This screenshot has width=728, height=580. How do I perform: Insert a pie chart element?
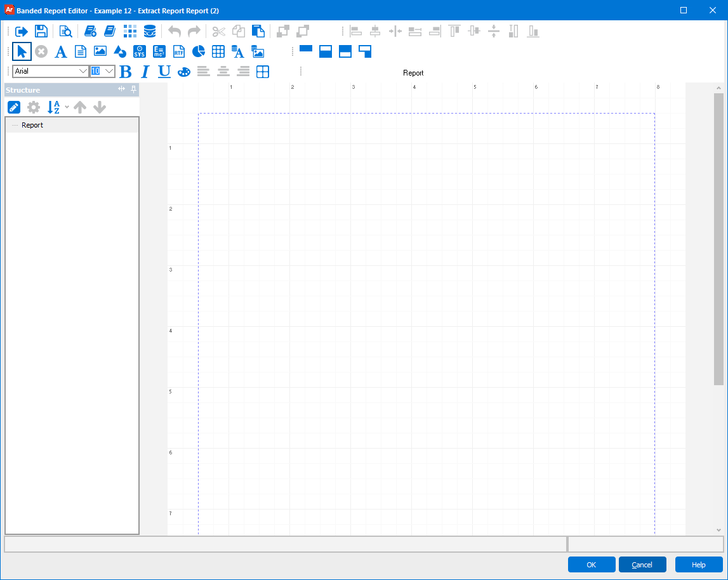click(x=198, y=51)
